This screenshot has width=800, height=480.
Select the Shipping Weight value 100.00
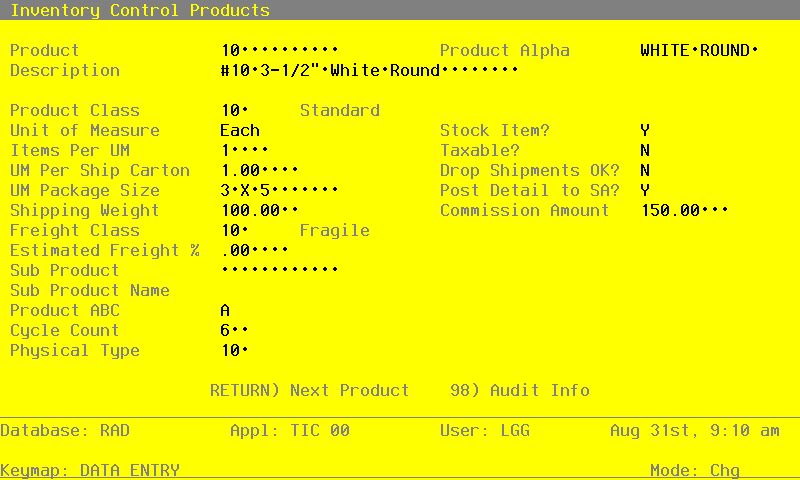(259, 210)
